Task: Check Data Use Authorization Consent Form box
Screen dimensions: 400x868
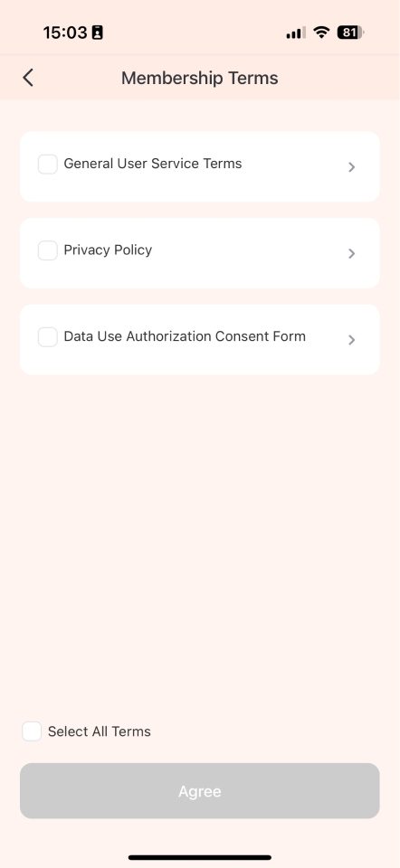Action: (48, 337)
